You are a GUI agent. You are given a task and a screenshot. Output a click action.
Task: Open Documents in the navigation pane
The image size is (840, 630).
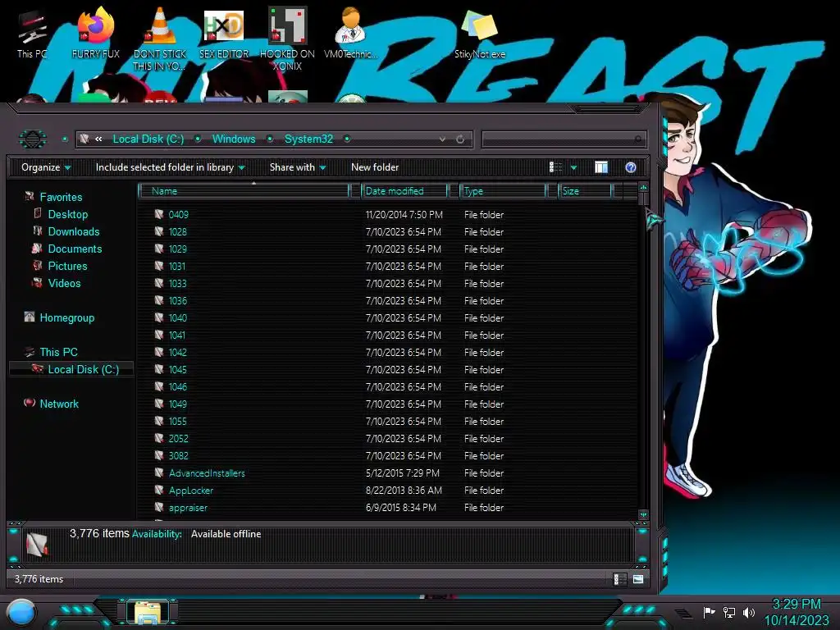75,249
